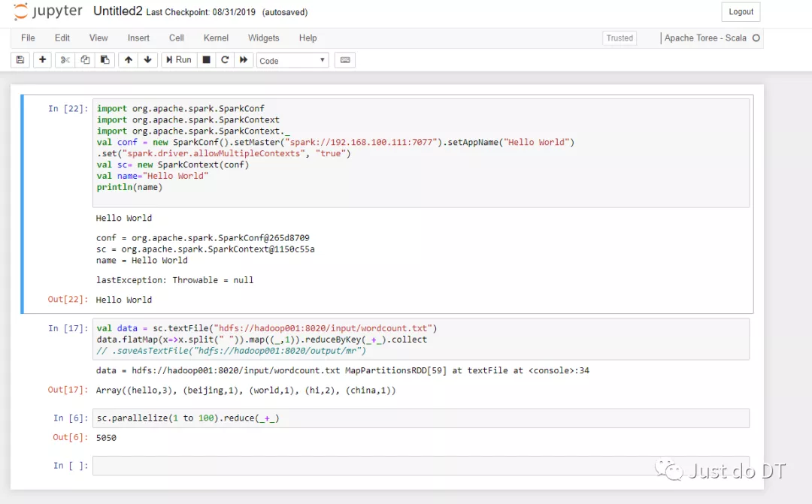Open the Insert menu
This screenshot has width=812, height=504.
138,38
